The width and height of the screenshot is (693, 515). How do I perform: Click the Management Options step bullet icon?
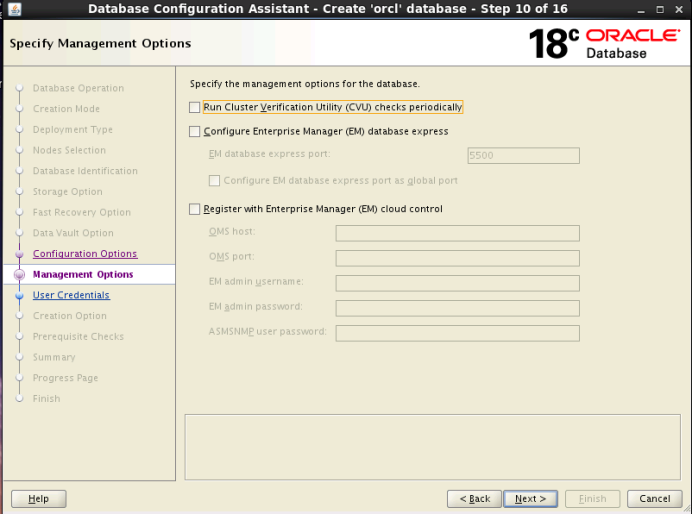tap(19, 275)
